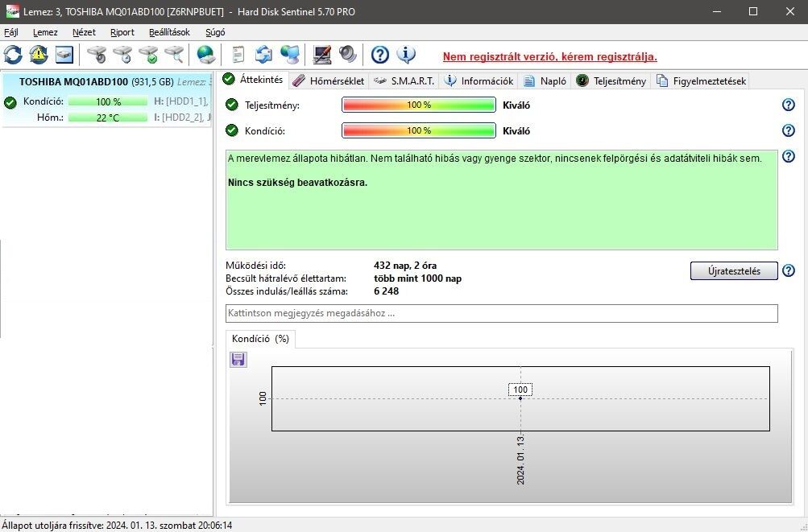The width and height of the screenshot is (808, 532).
Task: Switch to the Hőmérséklet tab
Action: point(329,80)
